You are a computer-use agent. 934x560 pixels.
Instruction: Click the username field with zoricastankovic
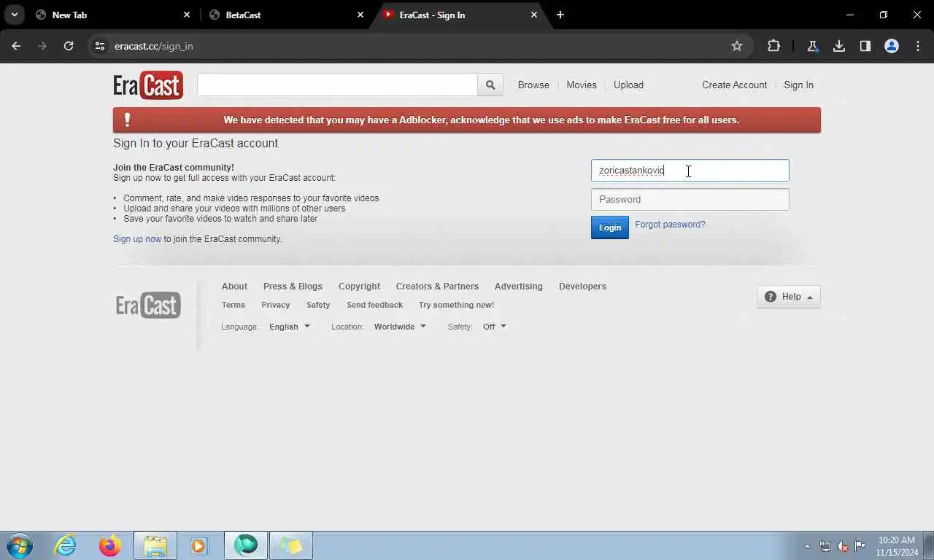point(690,171)
